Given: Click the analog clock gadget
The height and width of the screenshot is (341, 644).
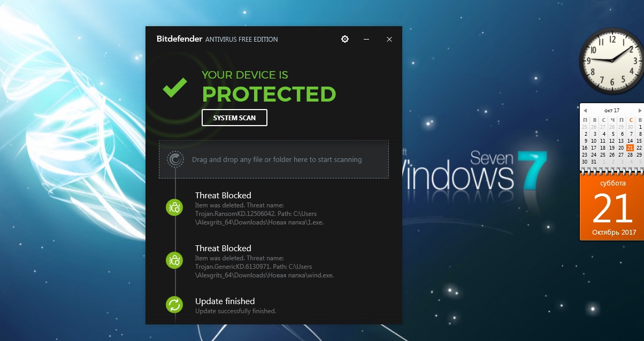Looking at the screenshot, I should (611, 61).
